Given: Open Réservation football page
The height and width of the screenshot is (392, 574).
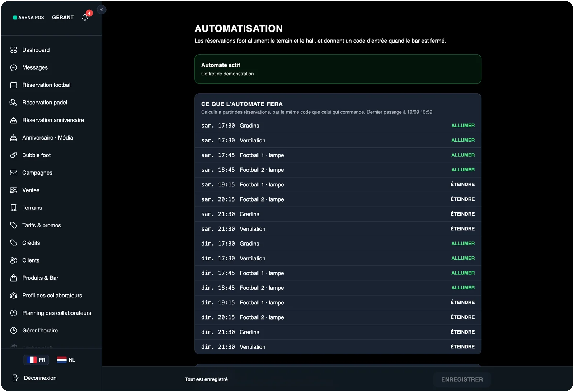Looking at the screenshot, I should tap(51, 85).
